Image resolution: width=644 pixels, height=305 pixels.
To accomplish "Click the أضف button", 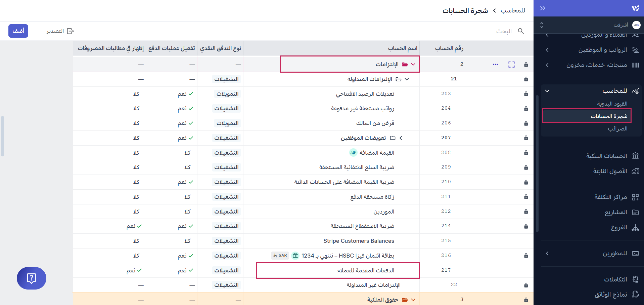I will pos(18,31).
